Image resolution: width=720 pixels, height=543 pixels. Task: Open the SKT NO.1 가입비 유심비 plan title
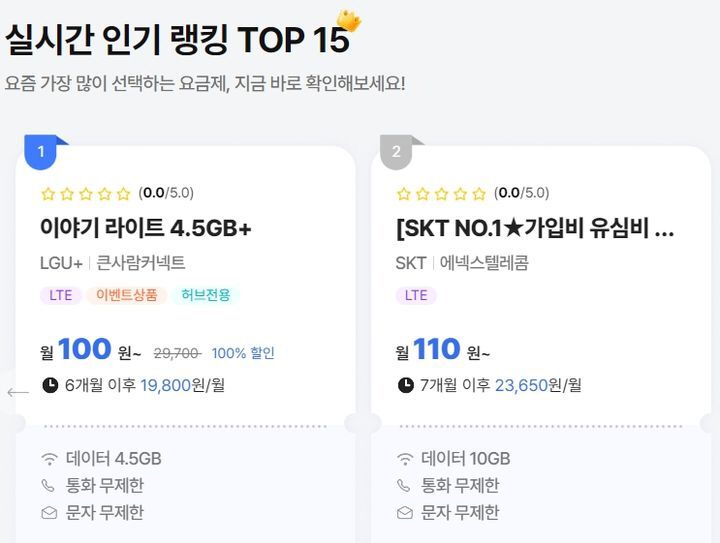point(535,229)
